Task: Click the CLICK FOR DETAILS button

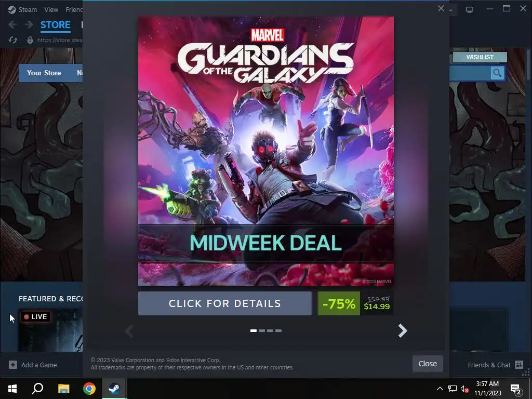Action: click(x=225, y=303)
